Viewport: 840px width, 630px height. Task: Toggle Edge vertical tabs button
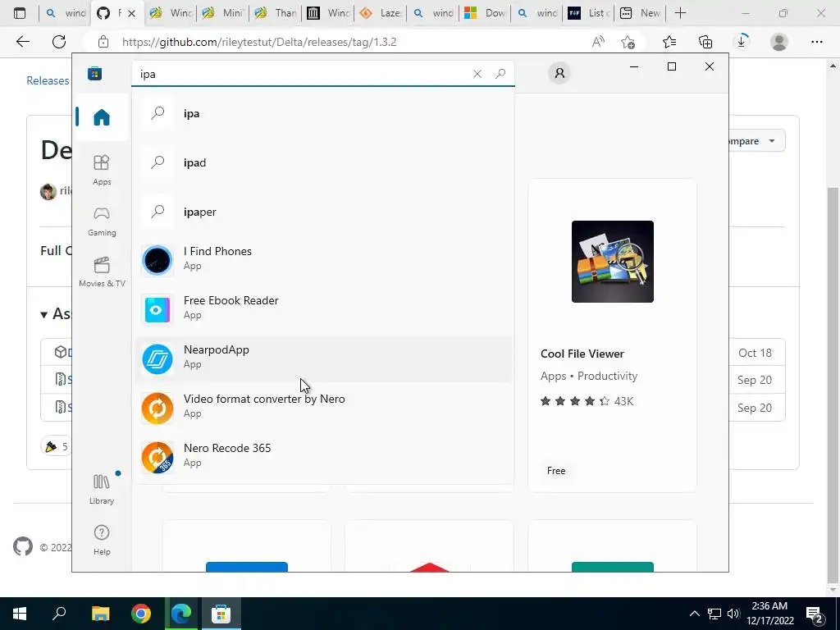[20, 13]
